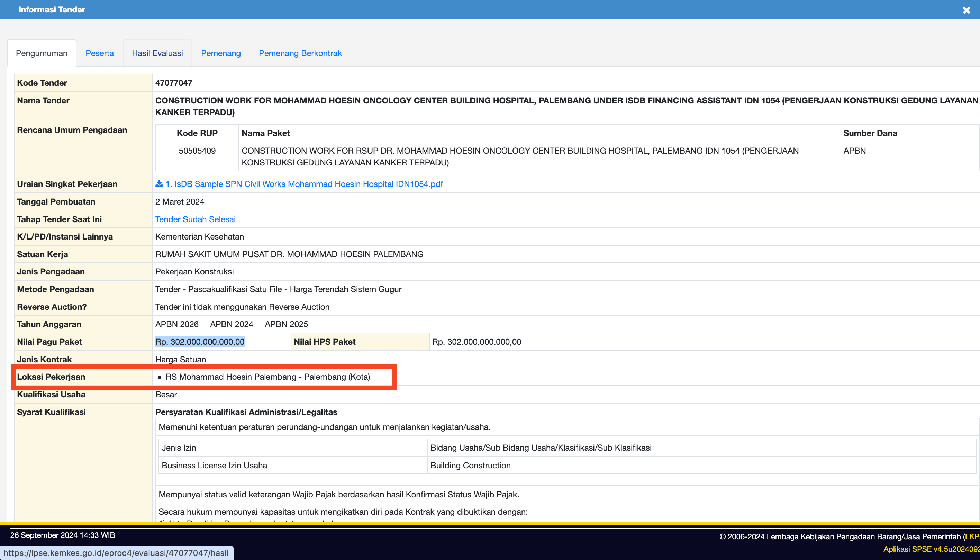This screenshot has height=560, width=980.
Task: Click the Kode RUP value 50505409
Action: click(197, 151)
